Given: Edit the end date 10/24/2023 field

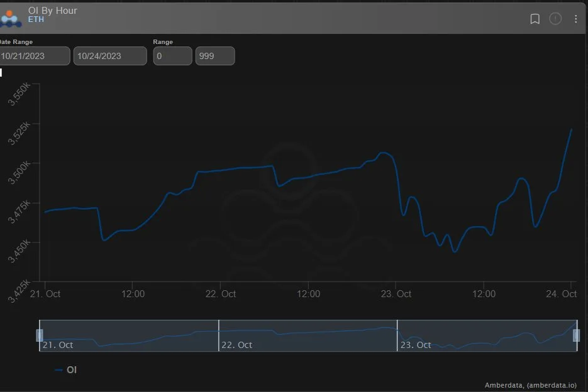Looking at the screenshot, I should 110,56.
